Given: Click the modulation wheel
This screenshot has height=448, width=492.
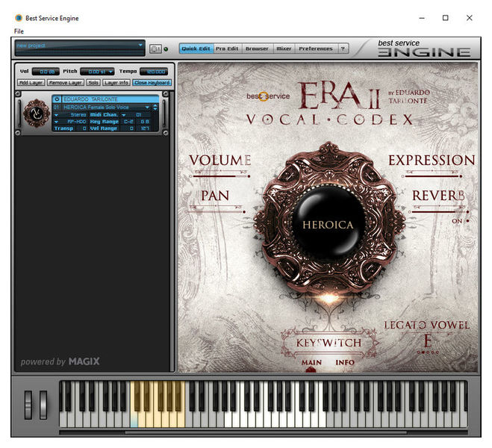Looking at the screenshot, I should coord(43,405).
